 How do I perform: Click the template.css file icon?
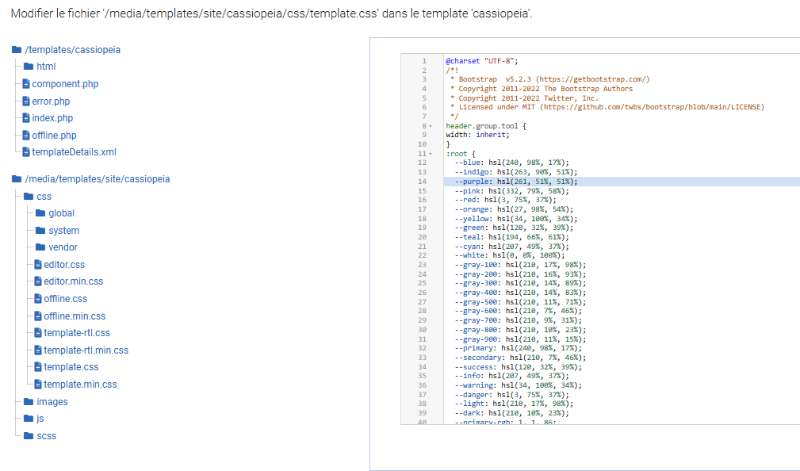point(38,367)
